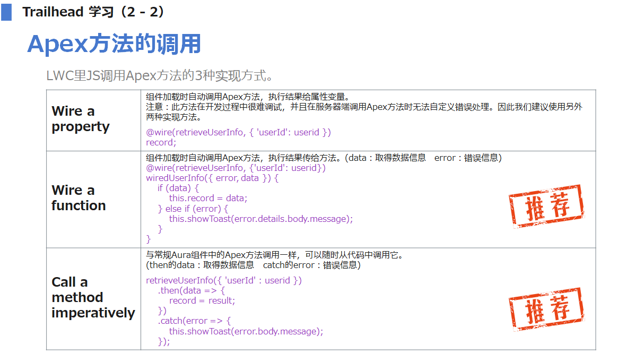Click 'this.showToast(error.details.body.message);'
This screenshot has height=353, width=644.
260,219
